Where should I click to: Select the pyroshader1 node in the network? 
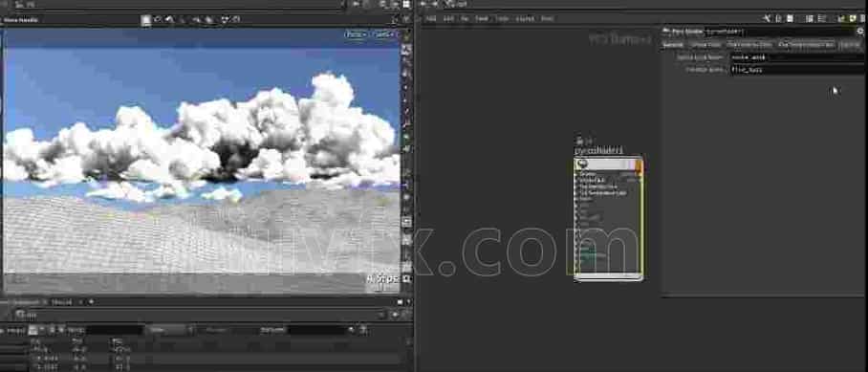tap(608, 218)
